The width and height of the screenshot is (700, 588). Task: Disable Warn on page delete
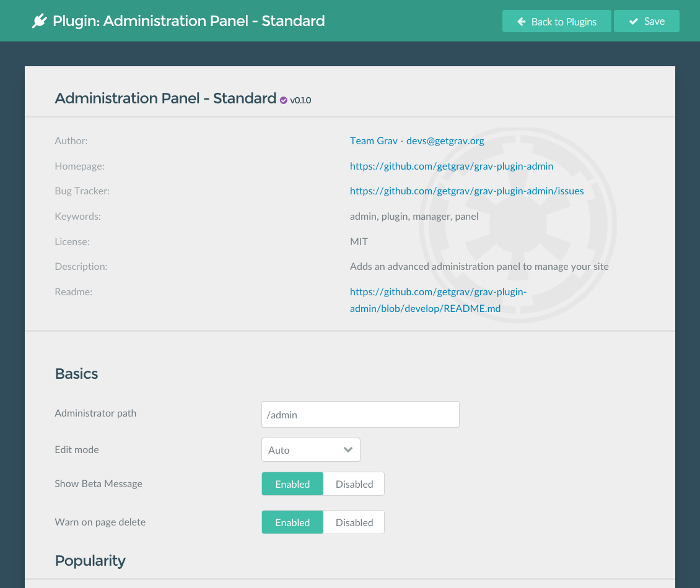coord(354,522)
